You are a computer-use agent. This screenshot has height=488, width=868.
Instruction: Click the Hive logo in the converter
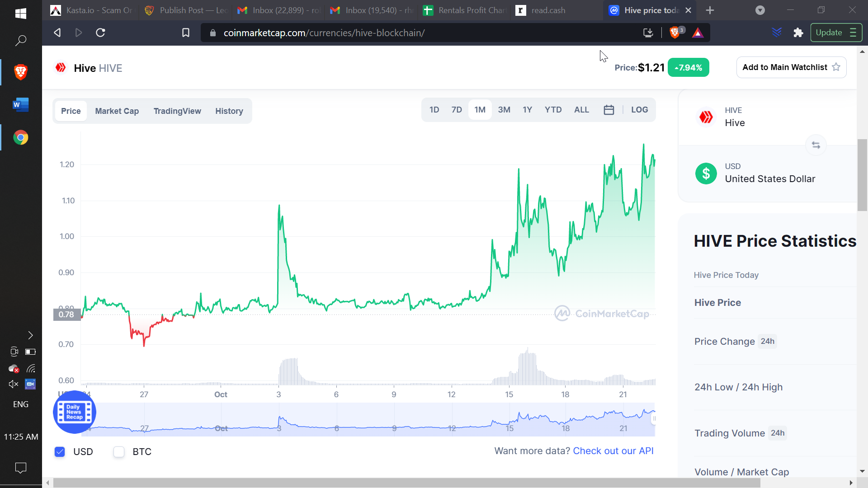[x=706, y=117]
